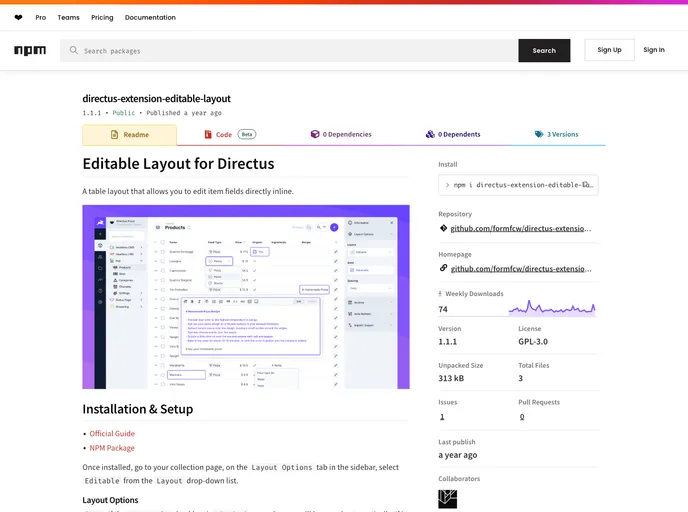Switch to the Code tab
Viewport: 688px width, 512px height.
(230, 134)
